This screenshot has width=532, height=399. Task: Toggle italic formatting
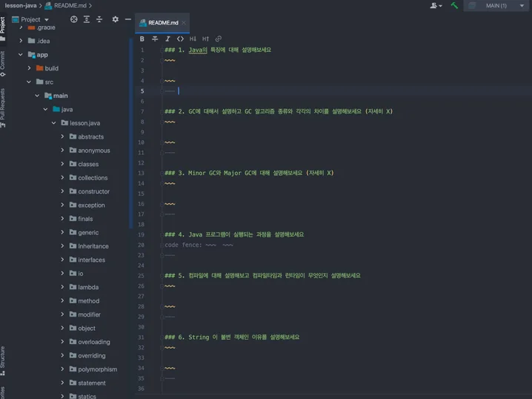click(x=167, y=39)
